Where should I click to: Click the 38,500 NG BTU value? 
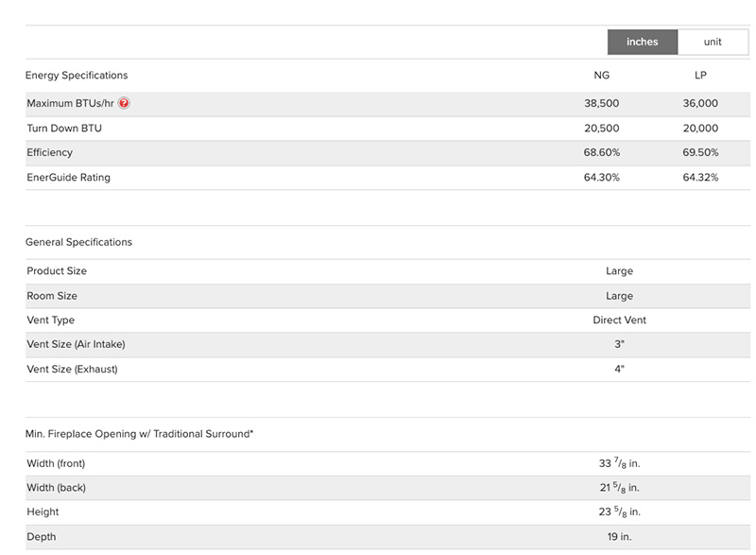pos(602,103)
